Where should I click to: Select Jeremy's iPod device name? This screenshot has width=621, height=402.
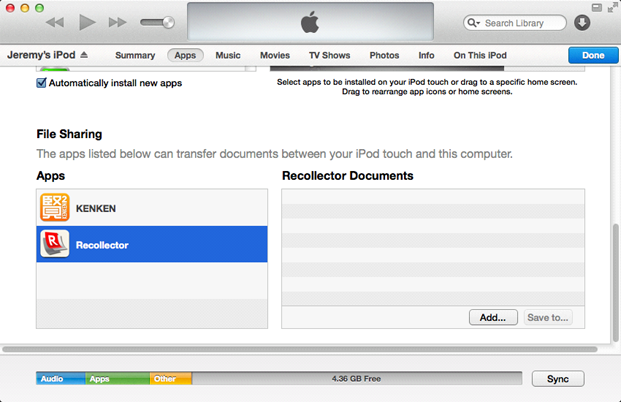point(41,55)
